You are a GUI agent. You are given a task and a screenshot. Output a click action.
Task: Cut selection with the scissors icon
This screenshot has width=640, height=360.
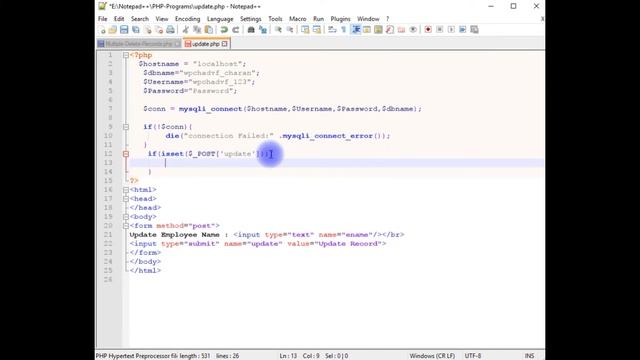(x=185, y=30)
